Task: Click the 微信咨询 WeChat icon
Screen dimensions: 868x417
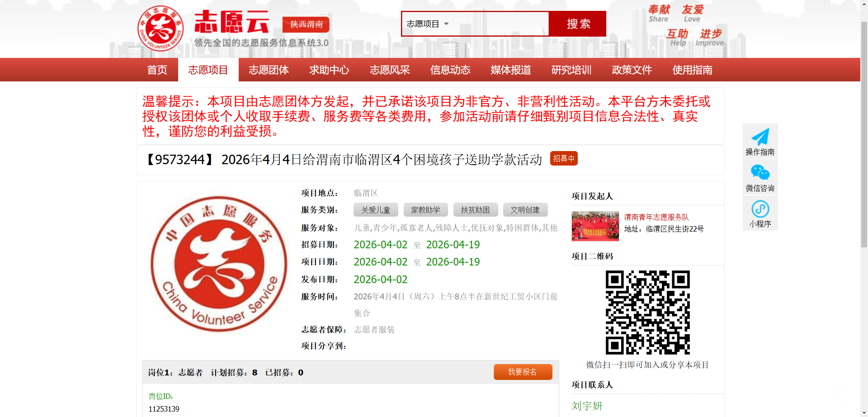Action: [x=760, y=173]
